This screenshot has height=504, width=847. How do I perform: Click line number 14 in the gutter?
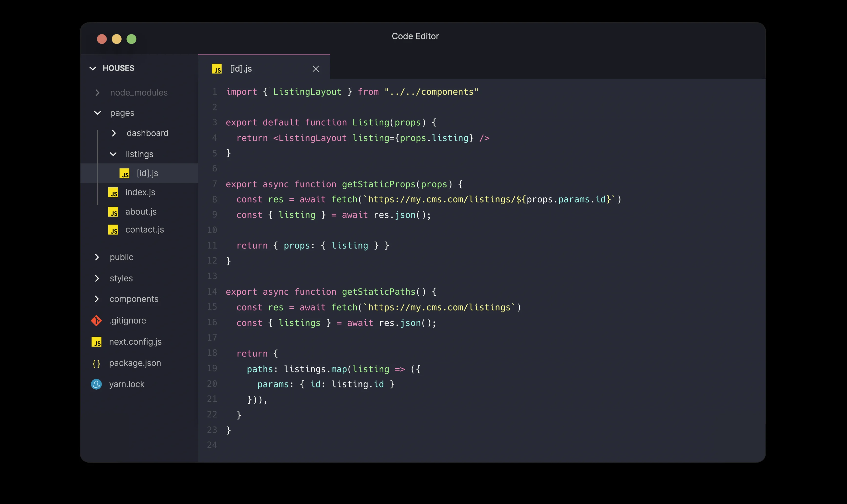[x=212, y=292]
